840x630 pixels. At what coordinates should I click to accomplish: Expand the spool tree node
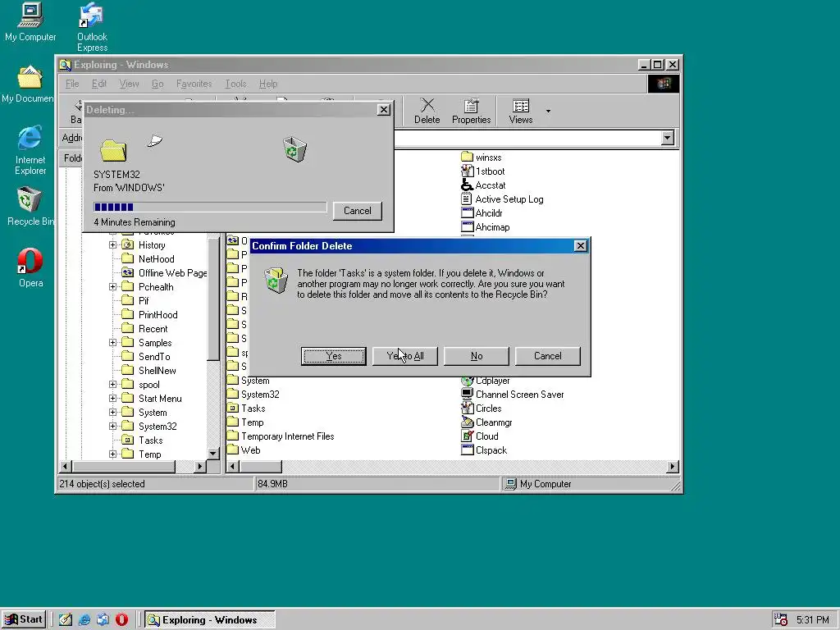pos(112,384)
